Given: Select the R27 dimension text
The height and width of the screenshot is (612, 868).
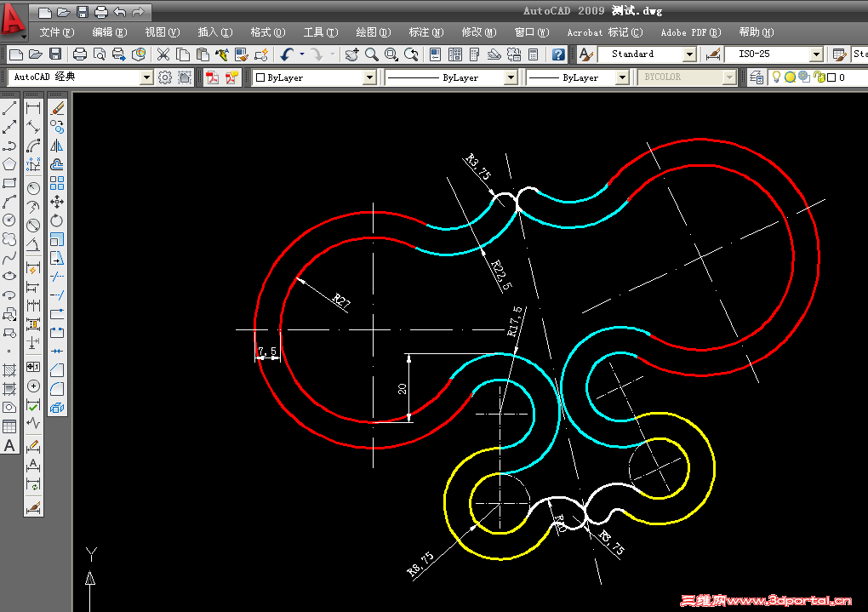Looking at the screenshot, I should point(341,301).
